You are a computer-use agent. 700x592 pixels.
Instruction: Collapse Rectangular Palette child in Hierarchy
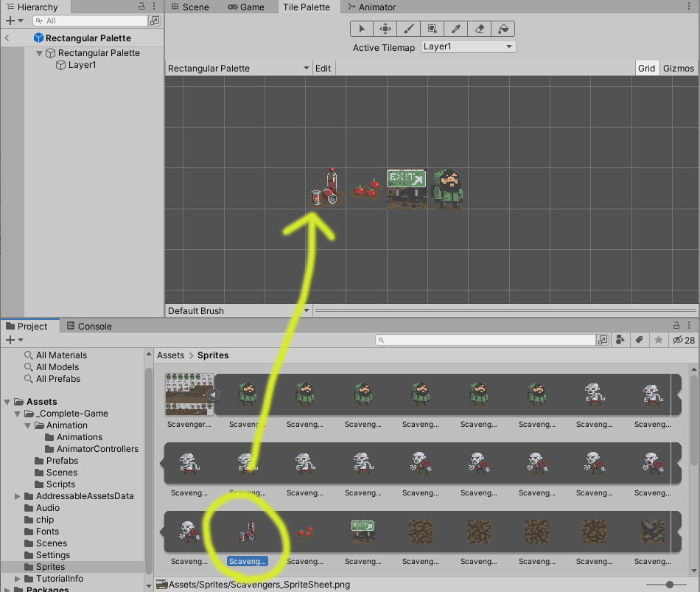[39, 53]
